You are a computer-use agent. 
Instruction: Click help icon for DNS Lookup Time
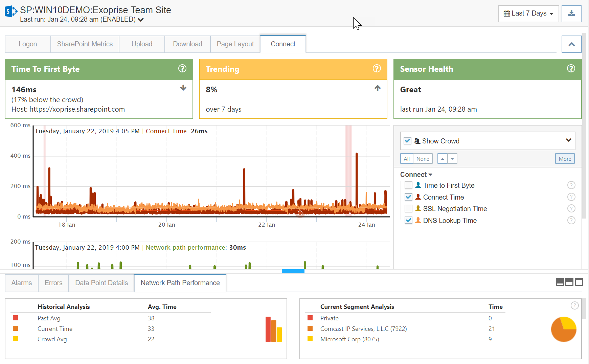click(x=571, y=220)
